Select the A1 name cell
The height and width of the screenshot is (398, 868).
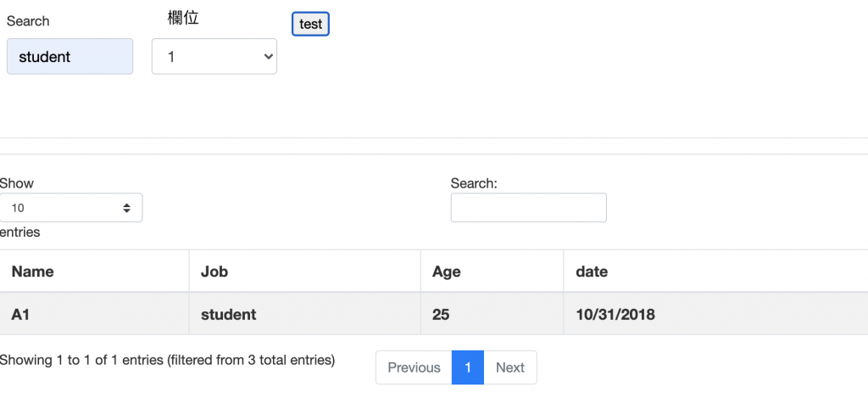[21, 315]
